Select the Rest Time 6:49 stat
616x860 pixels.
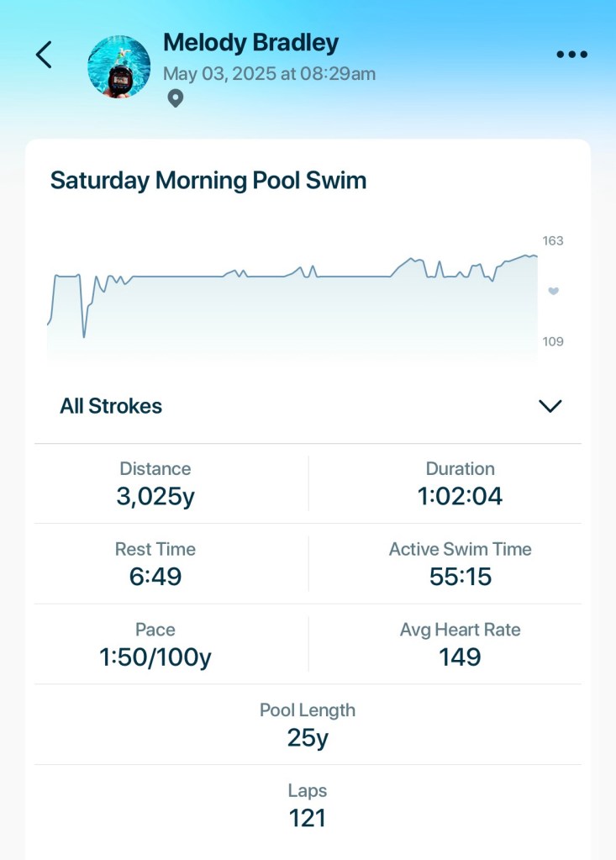click(155, 563)
